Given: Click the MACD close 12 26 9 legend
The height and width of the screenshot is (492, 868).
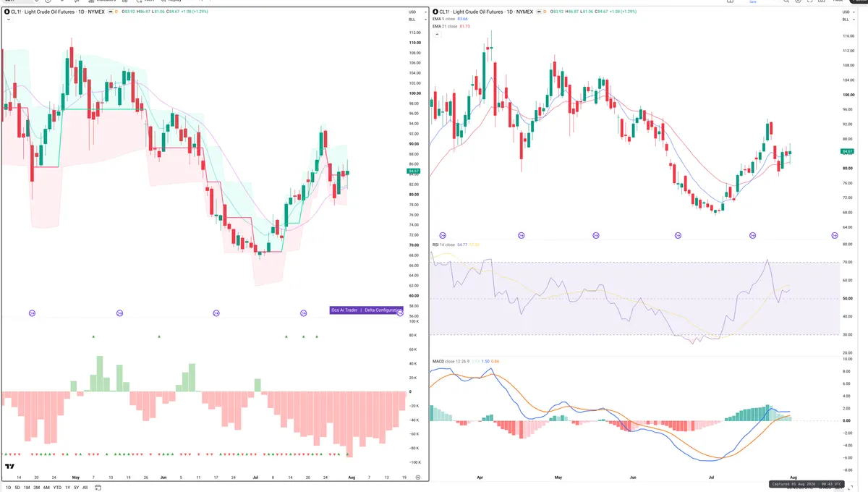Looking at the screenshot, I should (451, 361).
